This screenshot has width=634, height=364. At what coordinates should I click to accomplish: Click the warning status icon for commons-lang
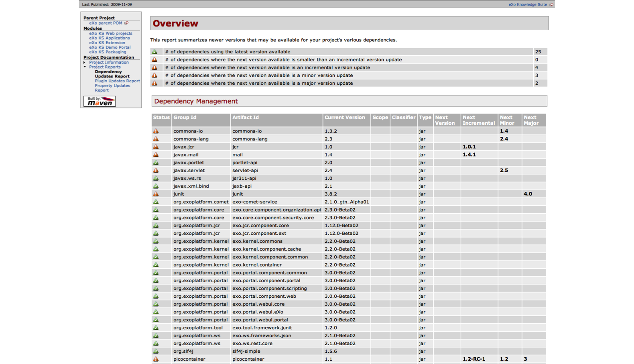[x=156, y=139]
